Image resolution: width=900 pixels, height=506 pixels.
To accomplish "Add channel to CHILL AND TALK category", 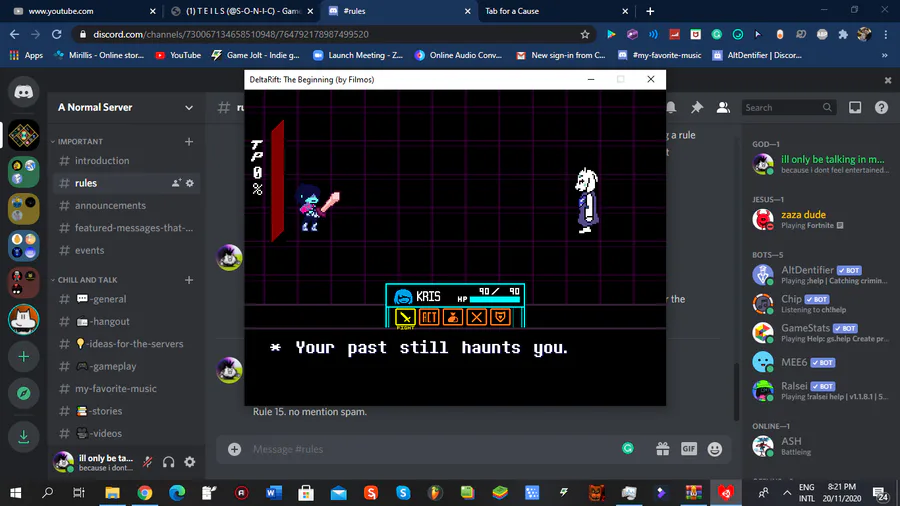I will click(189, 280).
